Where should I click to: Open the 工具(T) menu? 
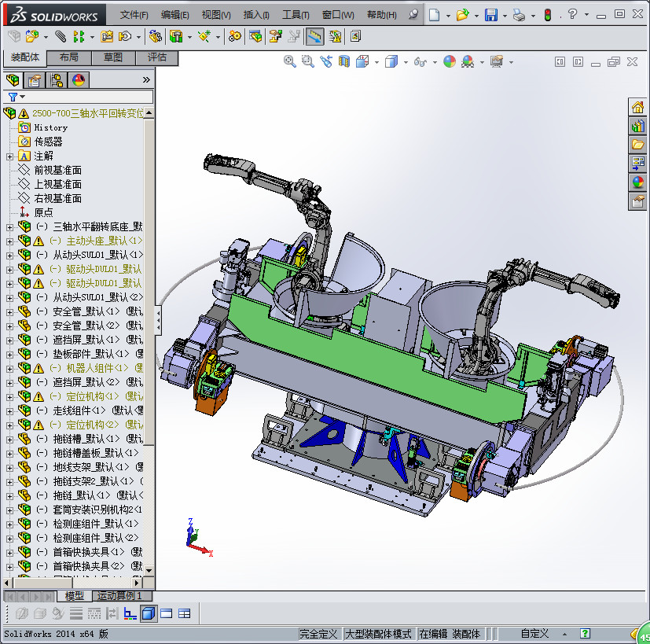pyautogui.click(x=296, y=15)
